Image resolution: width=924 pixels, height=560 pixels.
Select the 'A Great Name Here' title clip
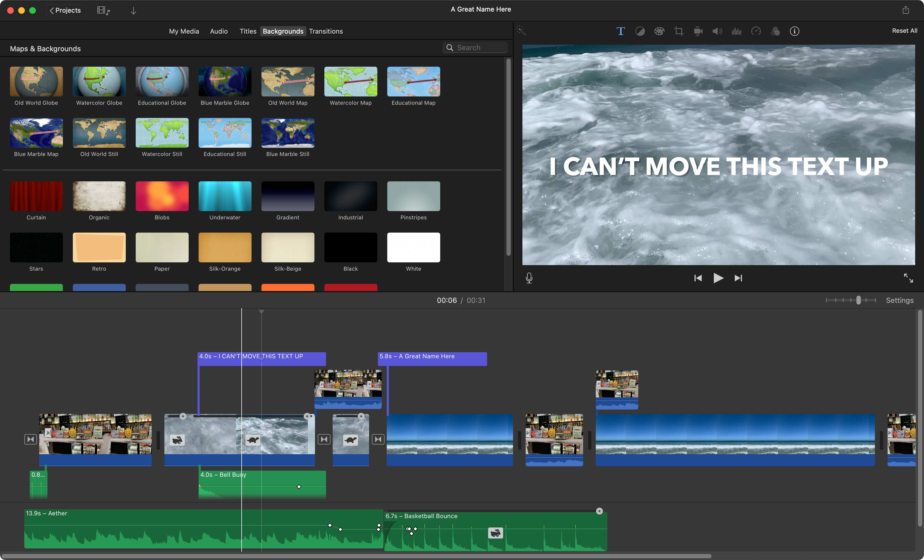pyautogui.click(x=432, y=359)
